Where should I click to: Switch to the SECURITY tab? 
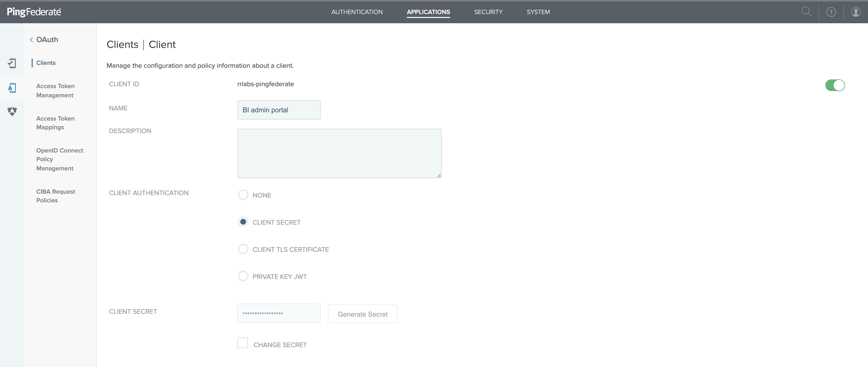488,12
